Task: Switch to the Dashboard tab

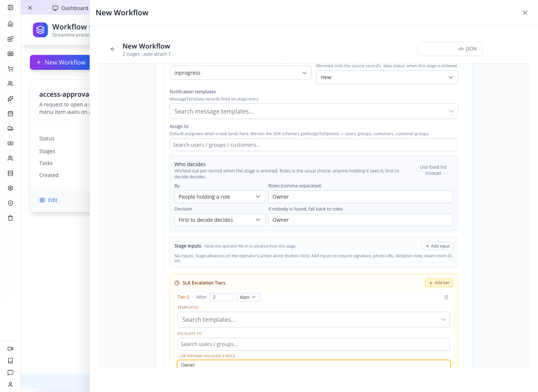Action: [x=71, y=8]
